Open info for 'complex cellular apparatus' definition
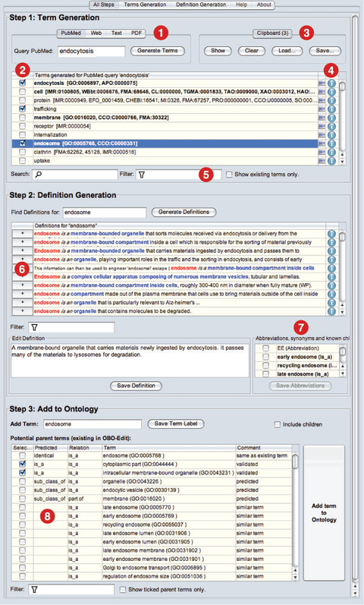The height and width of the screenshot is (605, 364). click(x=331, y=277)
